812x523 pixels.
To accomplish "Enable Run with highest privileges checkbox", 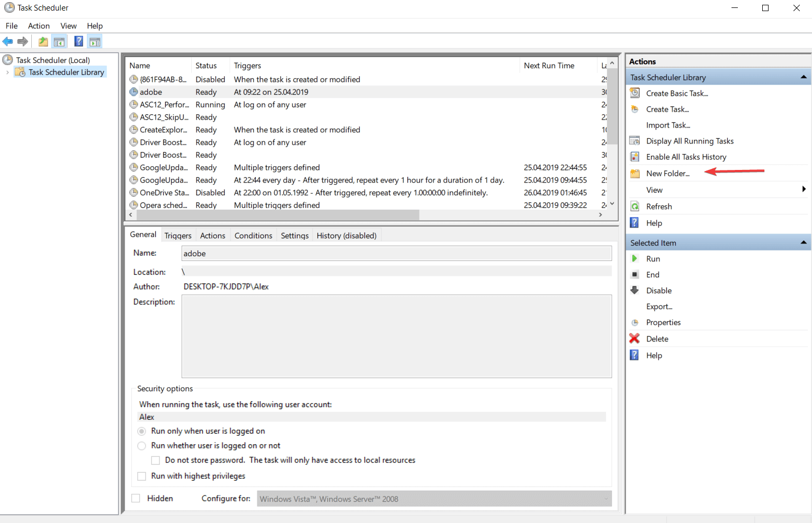I will click(x=141, y=476).
